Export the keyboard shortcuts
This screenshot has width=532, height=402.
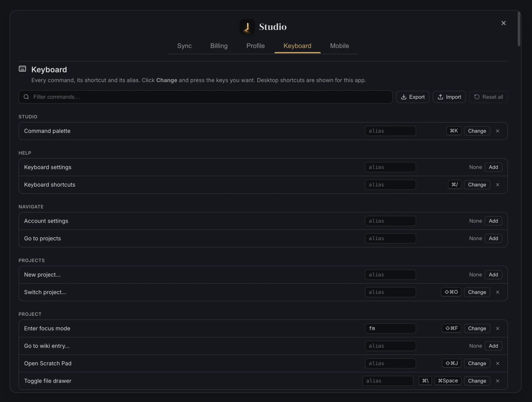413,97
